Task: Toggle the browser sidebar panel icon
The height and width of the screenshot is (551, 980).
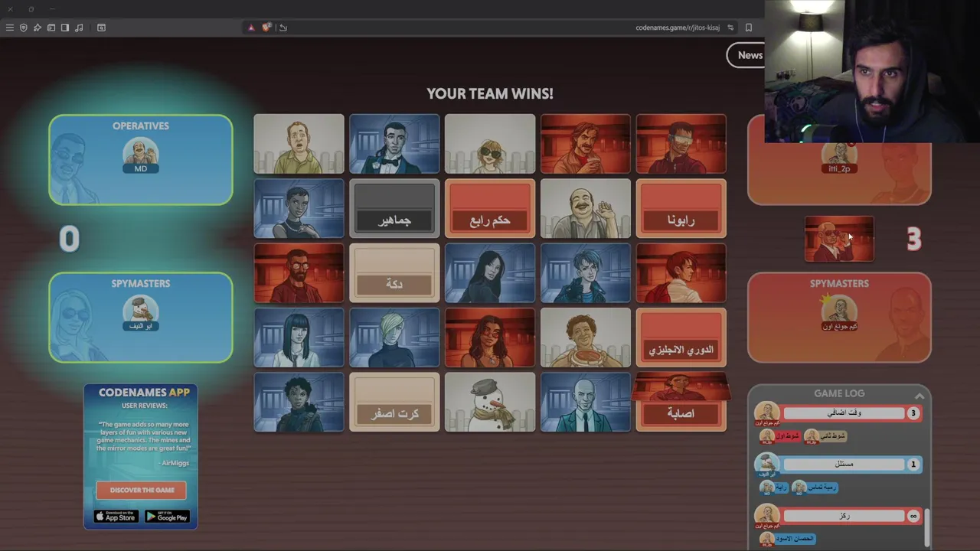Action: 65,28
